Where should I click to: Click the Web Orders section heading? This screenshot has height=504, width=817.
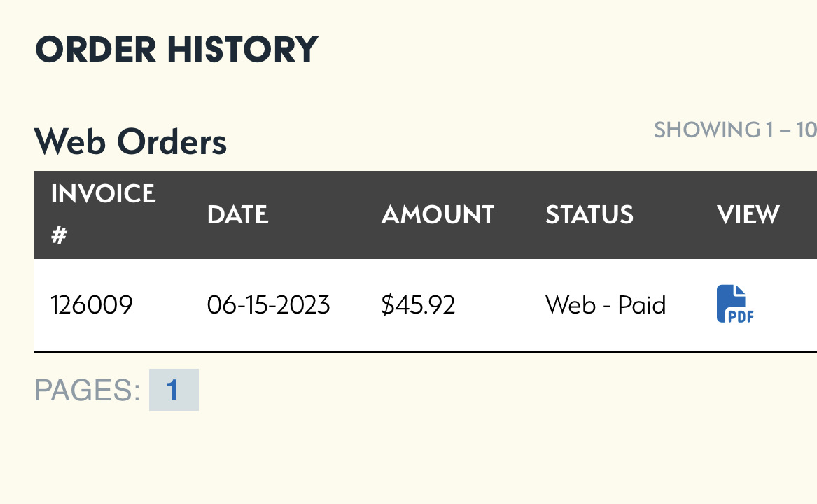(x=130, y=142)
